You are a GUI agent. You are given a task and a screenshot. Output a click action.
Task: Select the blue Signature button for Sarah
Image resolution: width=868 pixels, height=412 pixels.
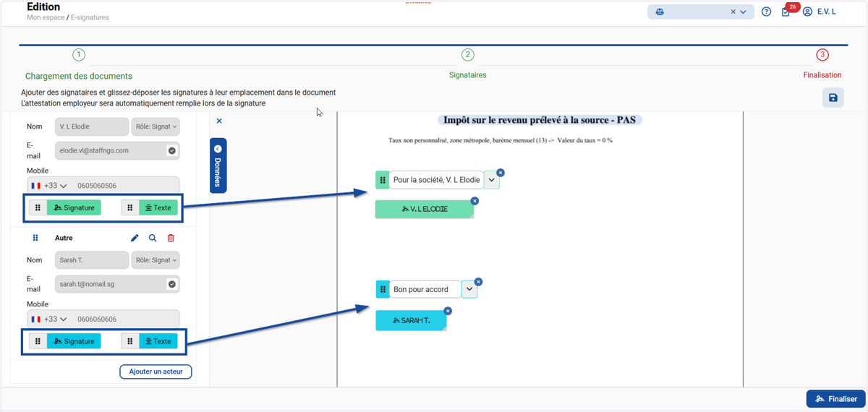click(x=75, y=341)
